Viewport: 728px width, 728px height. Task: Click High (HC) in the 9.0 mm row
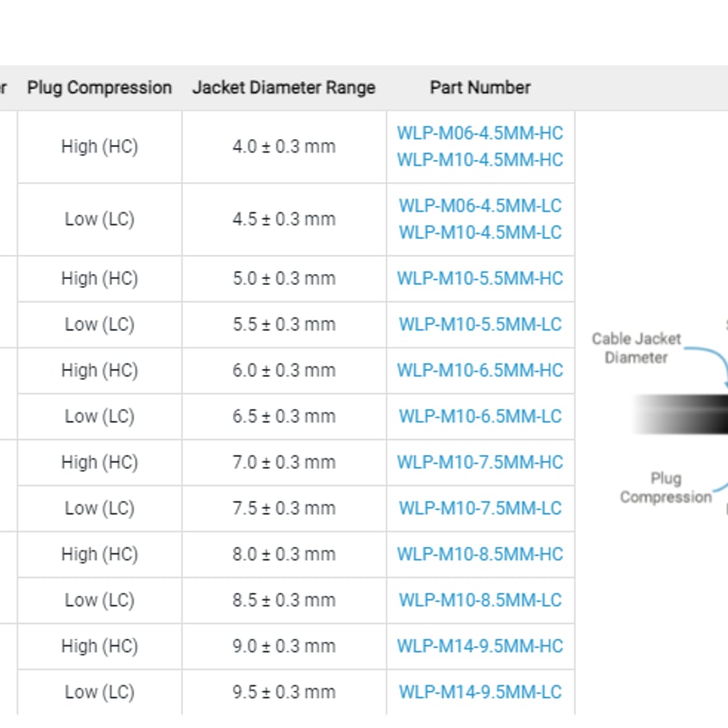pos(100,646)
